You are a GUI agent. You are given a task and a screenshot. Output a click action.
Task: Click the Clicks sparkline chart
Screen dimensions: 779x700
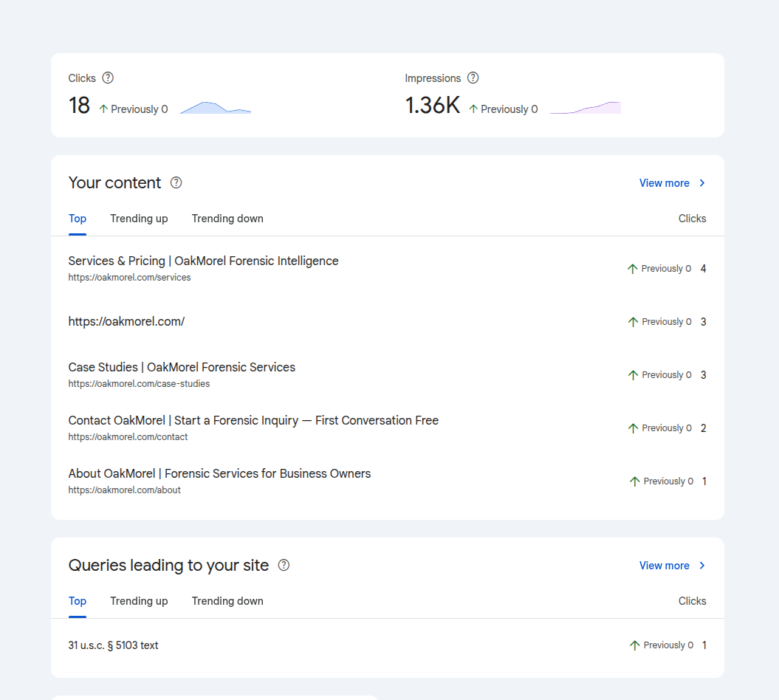pos(216,108)
